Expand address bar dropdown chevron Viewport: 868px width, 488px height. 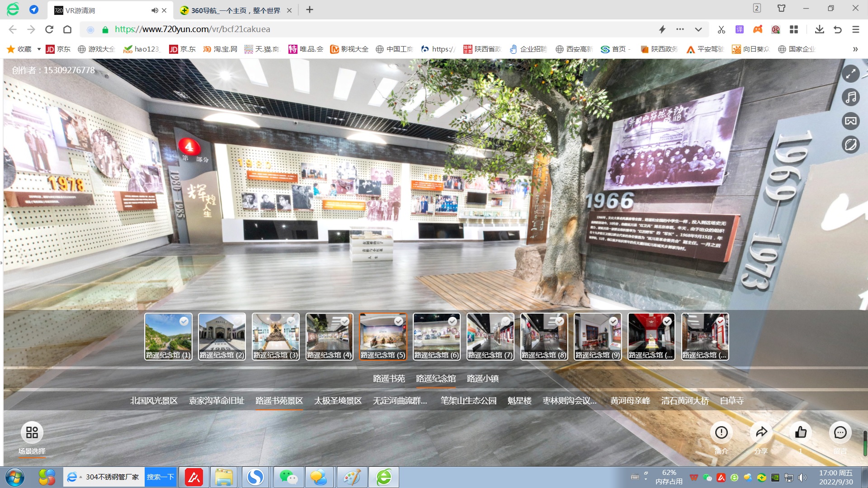point(698,29)
